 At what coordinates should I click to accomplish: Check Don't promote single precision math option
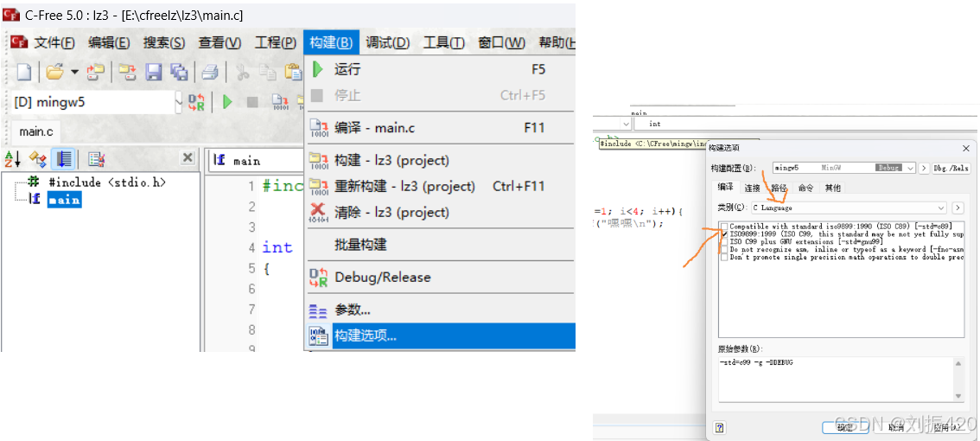point(724,257)
